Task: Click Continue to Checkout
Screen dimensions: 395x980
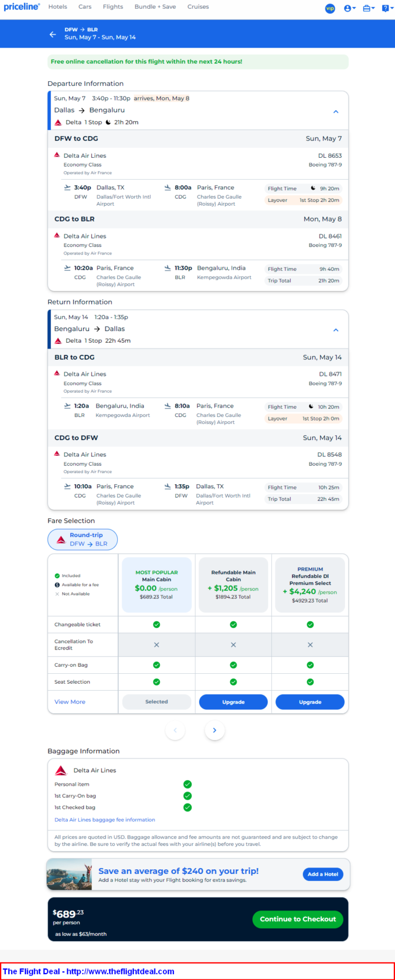Action: (x=298, y=919)
